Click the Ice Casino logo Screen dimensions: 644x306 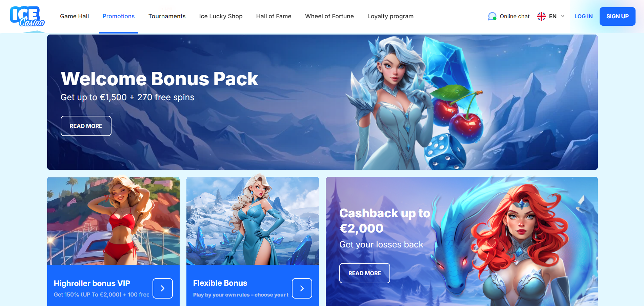pos(27,16)
